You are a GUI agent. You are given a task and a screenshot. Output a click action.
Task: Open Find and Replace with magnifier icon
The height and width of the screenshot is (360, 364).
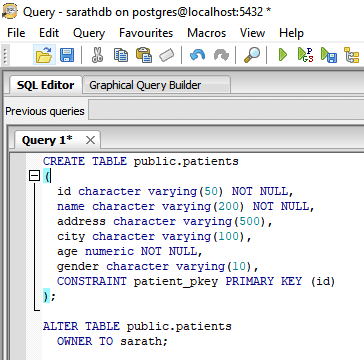pos(252,55)
